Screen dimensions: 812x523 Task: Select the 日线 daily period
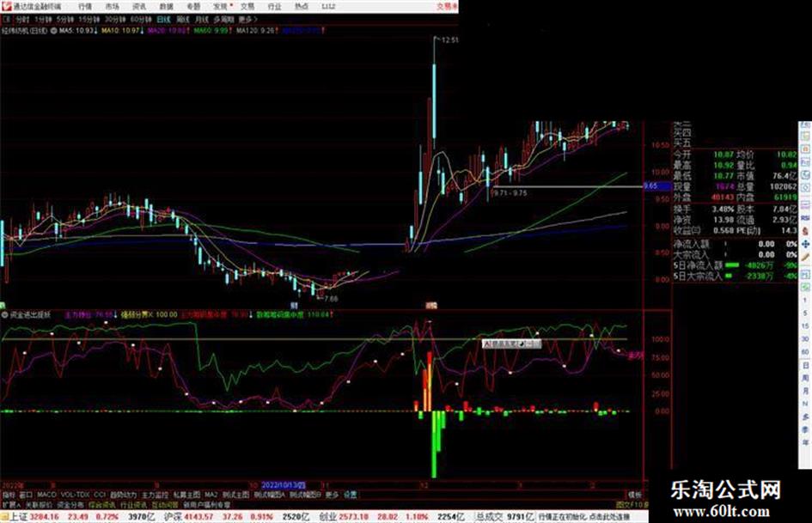click(163, 19)
